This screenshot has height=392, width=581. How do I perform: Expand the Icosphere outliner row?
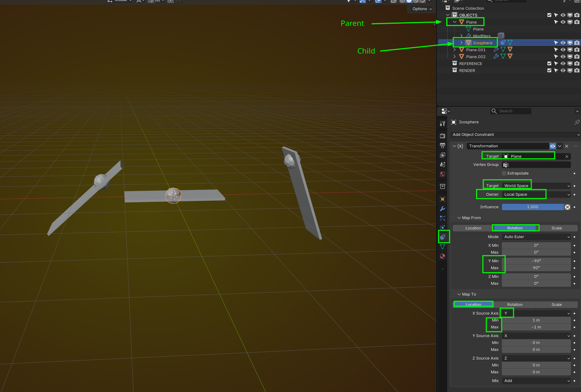[x=462, y=43]
